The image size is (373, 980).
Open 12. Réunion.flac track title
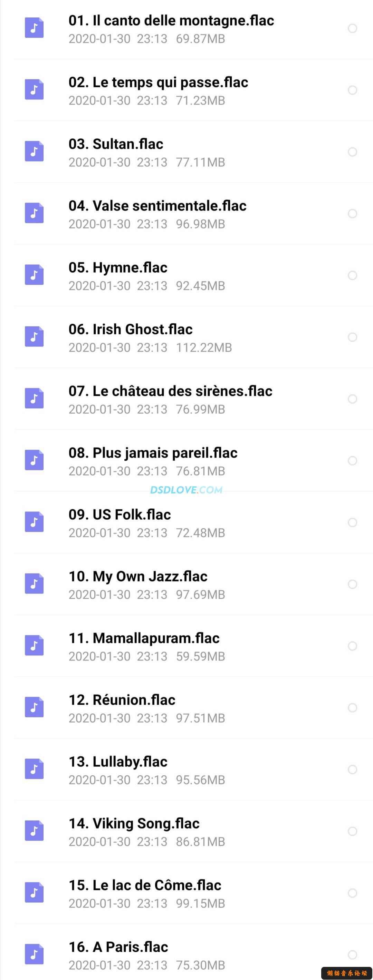tap(122, 700)
